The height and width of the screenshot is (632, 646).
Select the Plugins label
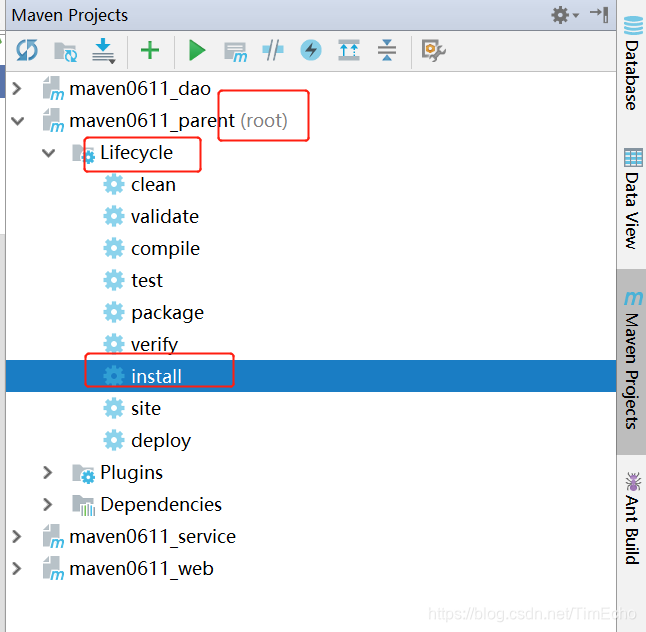(131, 473)
